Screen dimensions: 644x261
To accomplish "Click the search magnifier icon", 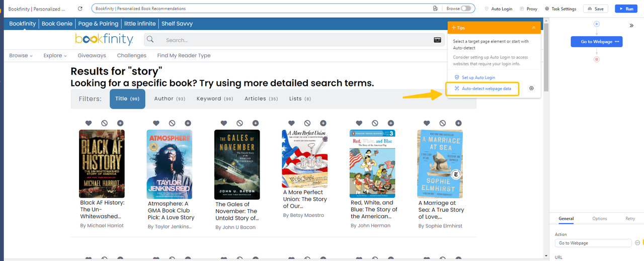I will [x=150, y=40].
